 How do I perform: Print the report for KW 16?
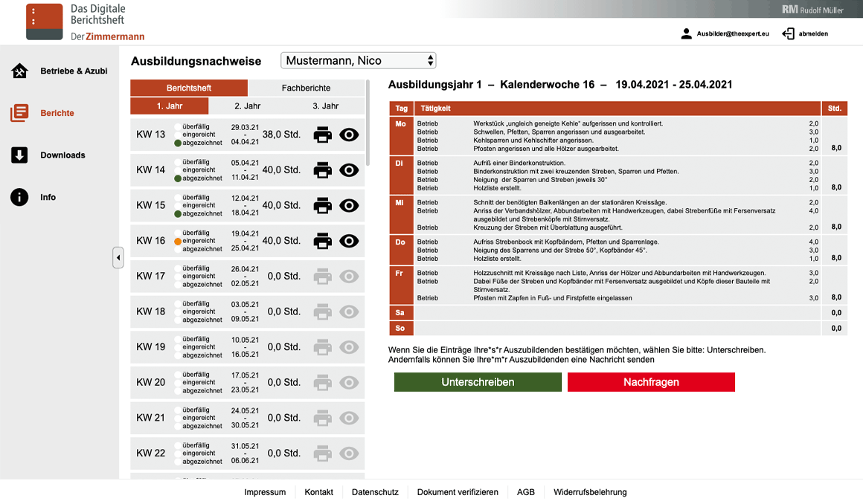click(x=322, y=241)
